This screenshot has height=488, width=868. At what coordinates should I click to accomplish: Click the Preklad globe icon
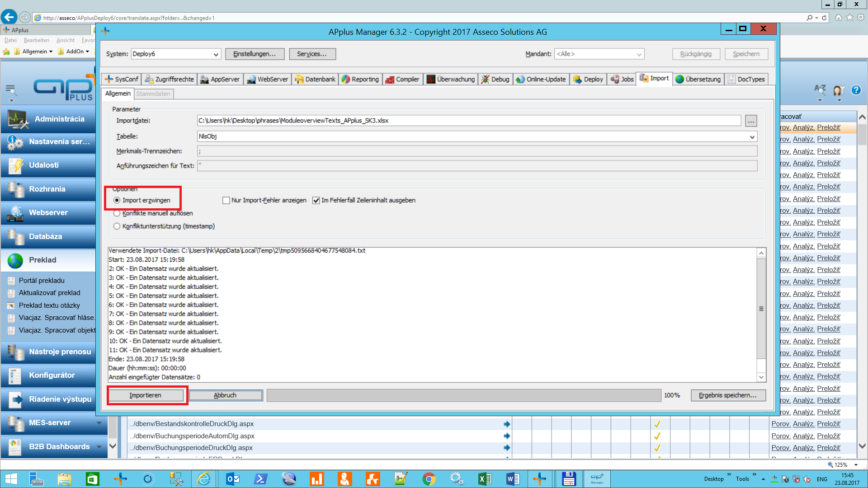tap(15, 261)
